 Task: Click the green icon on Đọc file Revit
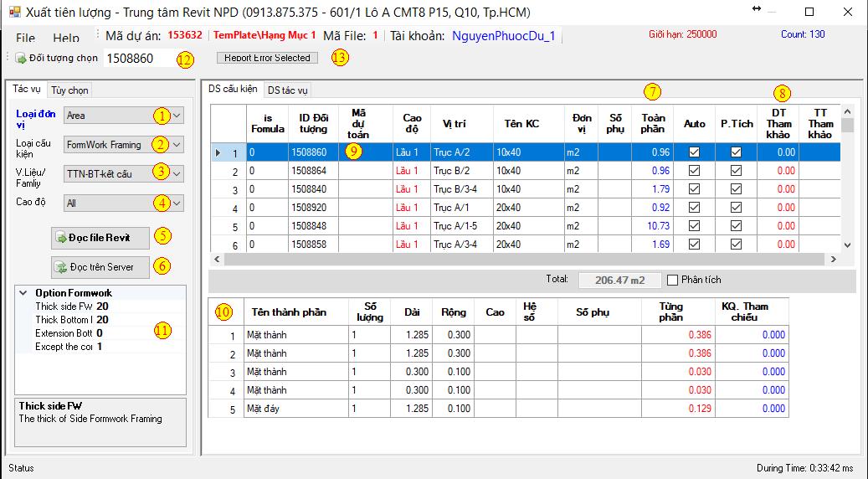[61, 238]
